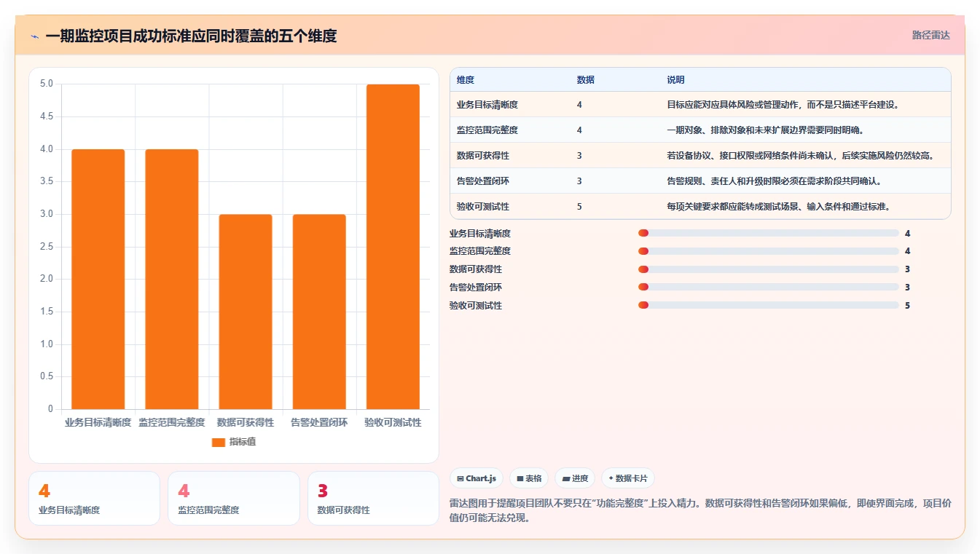Click the 告警处置闭环 bar in chart
The height and width of the screenshot is (554, 980).
click(x=319, y=312)
